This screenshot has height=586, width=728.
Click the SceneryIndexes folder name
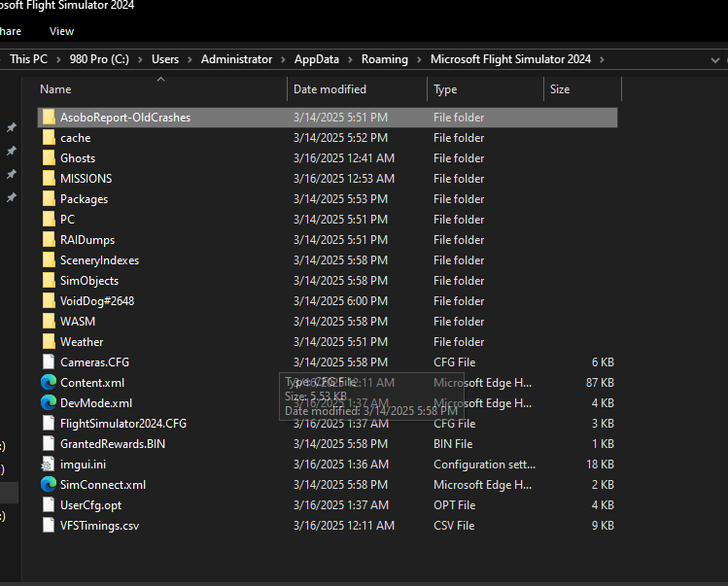coord(100,260)
